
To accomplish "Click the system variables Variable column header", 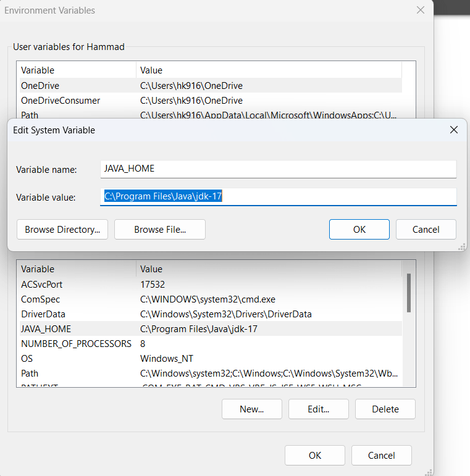I will tap(78, 269).
